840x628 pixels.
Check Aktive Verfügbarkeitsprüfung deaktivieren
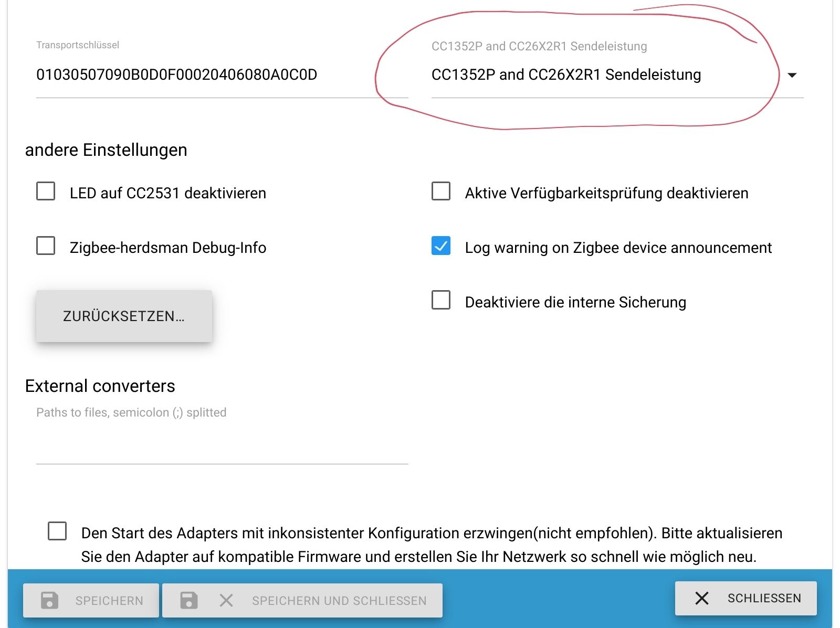pyautogui.click(x=441, y=191)
